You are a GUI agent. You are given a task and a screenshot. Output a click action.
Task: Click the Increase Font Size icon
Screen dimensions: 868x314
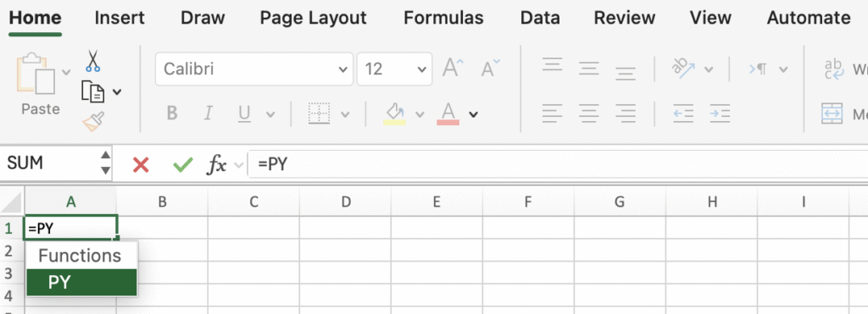453,69
